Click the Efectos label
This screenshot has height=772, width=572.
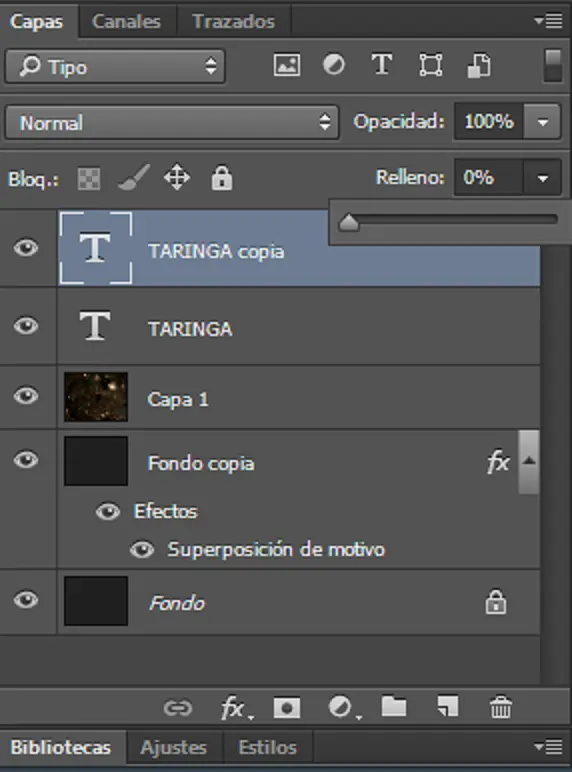[165, 512]
